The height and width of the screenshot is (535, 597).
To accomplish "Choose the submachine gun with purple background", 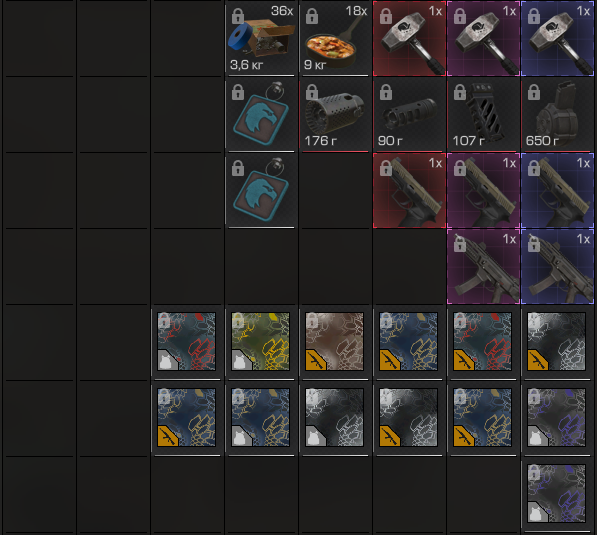I will point(483,267).
